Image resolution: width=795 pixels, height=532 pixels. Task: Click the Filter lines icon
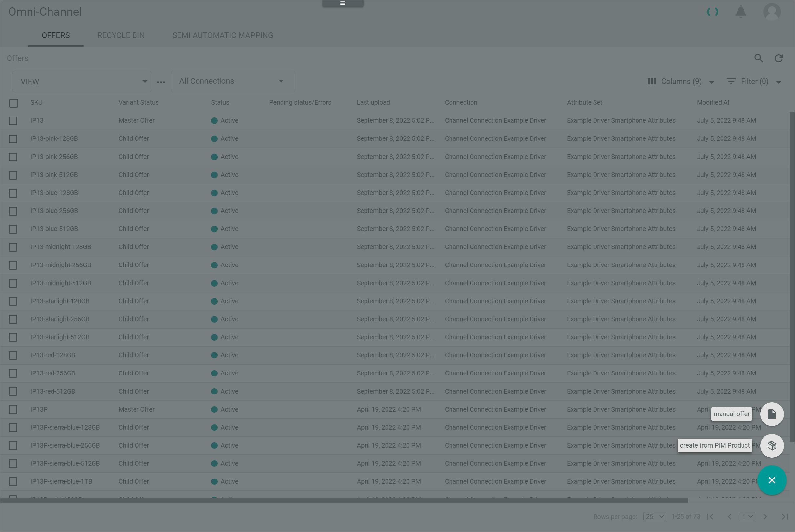pos(731,81)
